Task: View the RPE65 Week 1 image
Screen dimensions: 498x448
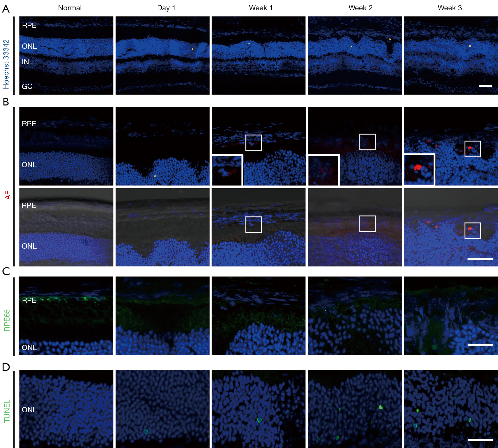Action: point(259,316)
